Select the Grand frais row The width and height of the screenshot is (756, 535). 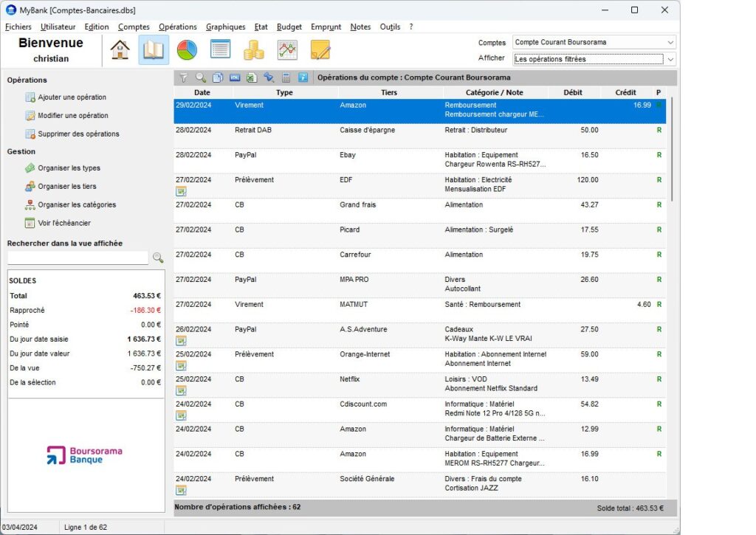(419, 210)
